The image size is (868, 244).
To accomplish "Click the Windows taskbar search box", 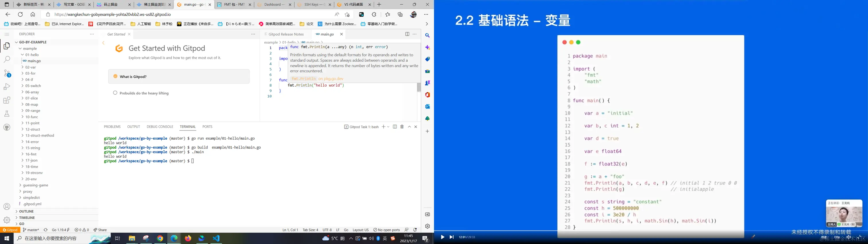I will pyautogui.click(x=62, y=238).
